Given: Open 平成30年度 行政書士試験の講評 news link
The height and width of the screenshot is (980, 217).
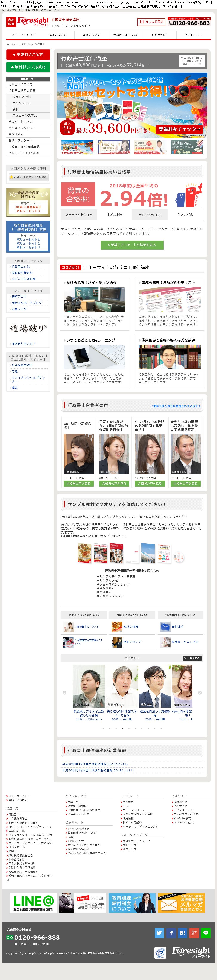Looking at the screenshot, I should coord(95,764).
